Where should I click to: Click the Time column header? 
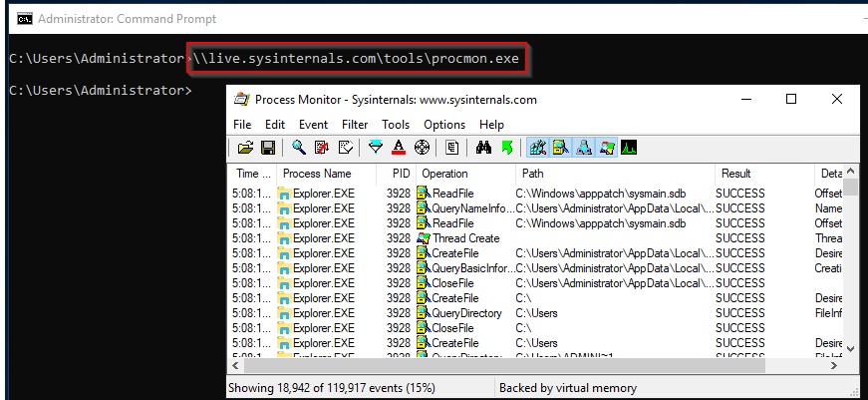point(252,174)
